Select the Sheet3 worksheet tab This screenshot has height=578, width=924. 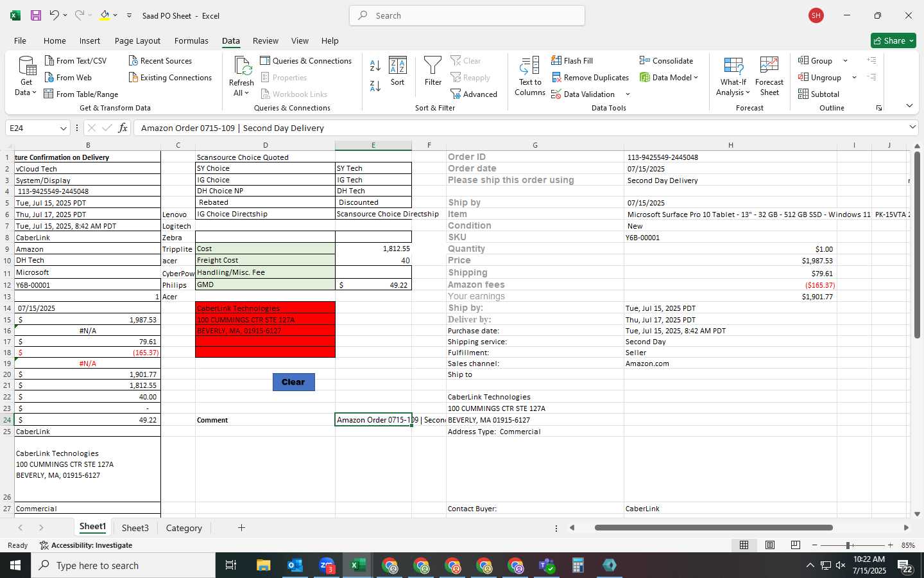point(135,528)
